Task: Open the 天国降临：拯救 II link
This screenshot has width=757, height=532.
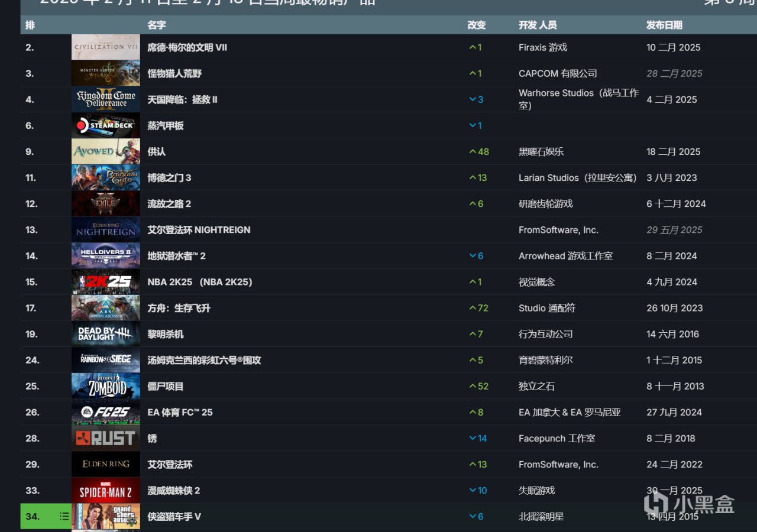Action: pos(182,99)
